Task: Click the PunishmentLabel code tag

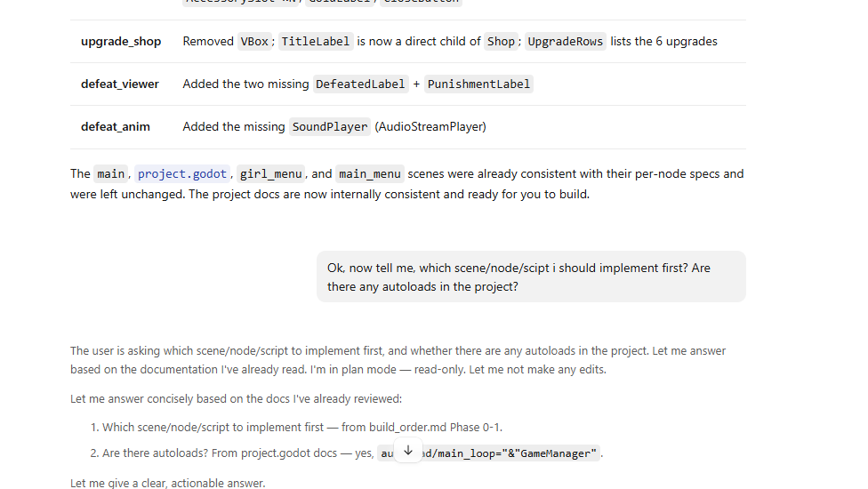Action: click(x=478, y=84)
